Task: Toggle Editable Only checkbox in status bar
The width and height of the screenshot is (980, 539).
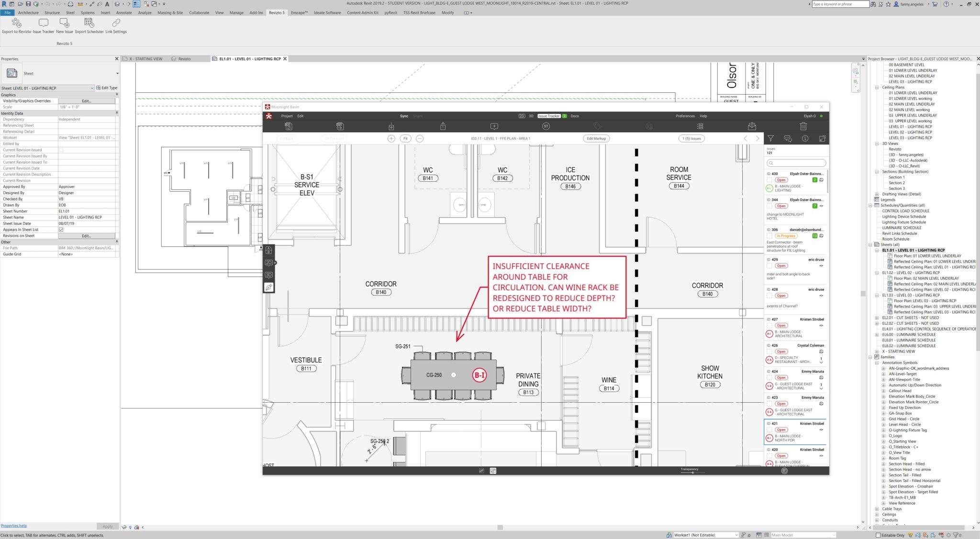Action: 878,535
